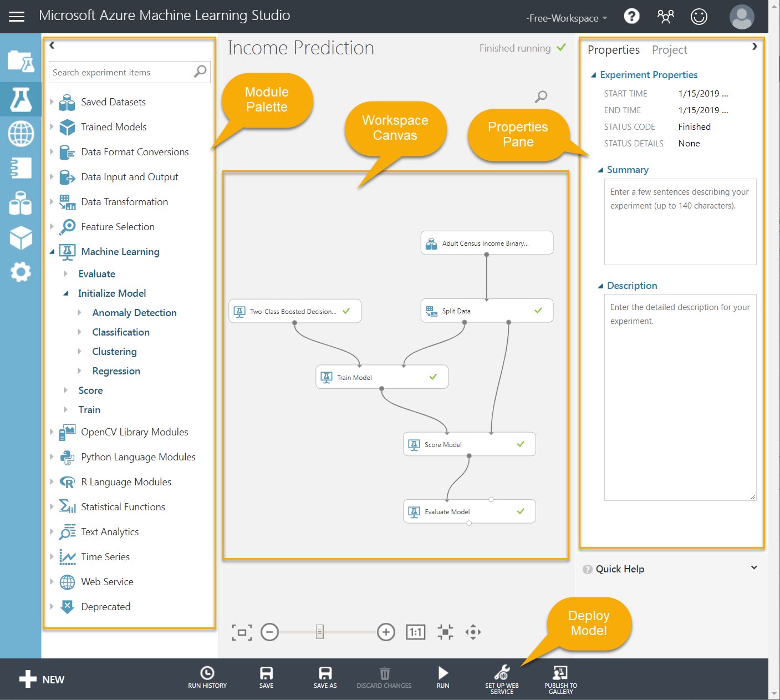Click the zoom in plus icon
Viewport: 780px width, 700px height.
tap(386, 632)
